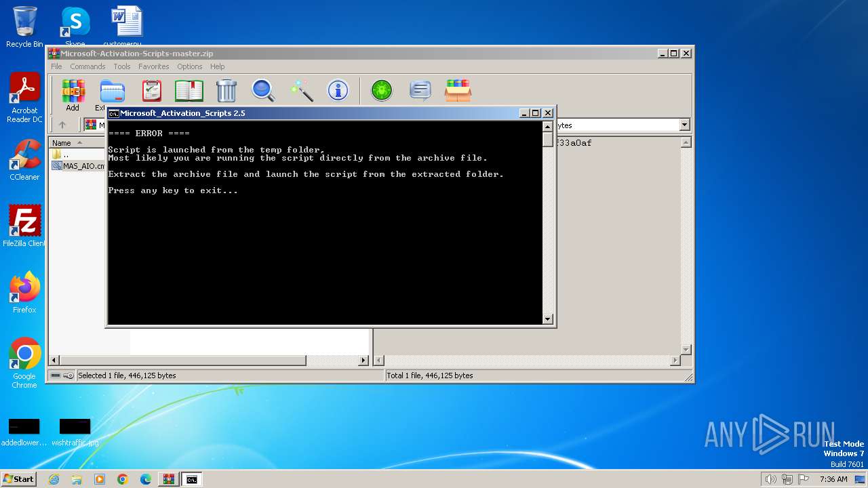Click the SFX archive box icon
Viewport: 868px width, 488px height.
(x=458, y=91)
